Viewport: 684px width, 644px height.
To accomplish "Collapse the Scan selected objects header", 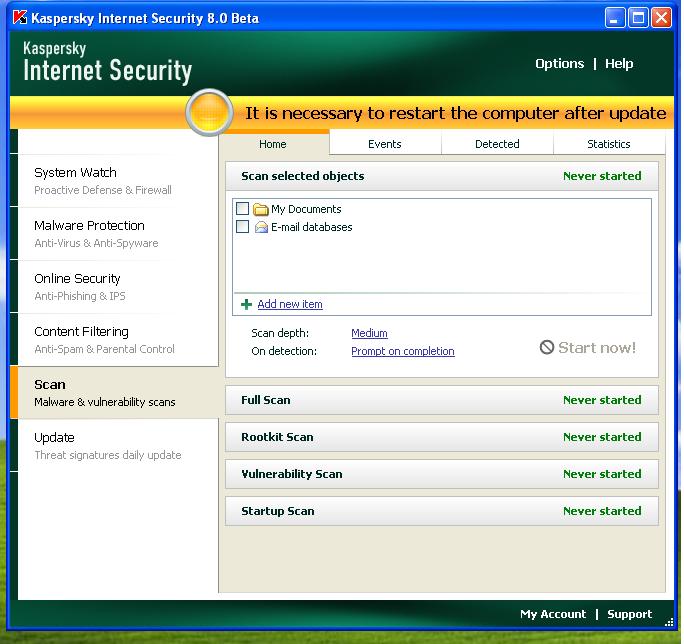I will pos(441,176).
